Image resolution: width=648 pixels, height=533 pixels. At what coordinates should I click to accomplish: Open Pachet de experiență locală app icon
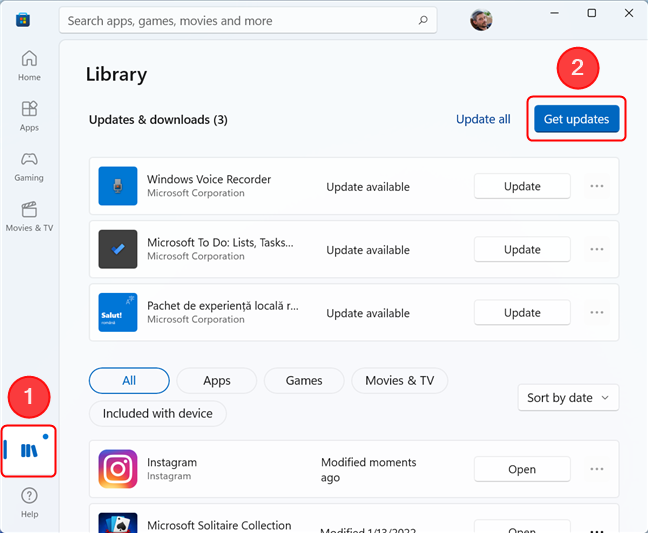tap(118, 312)
